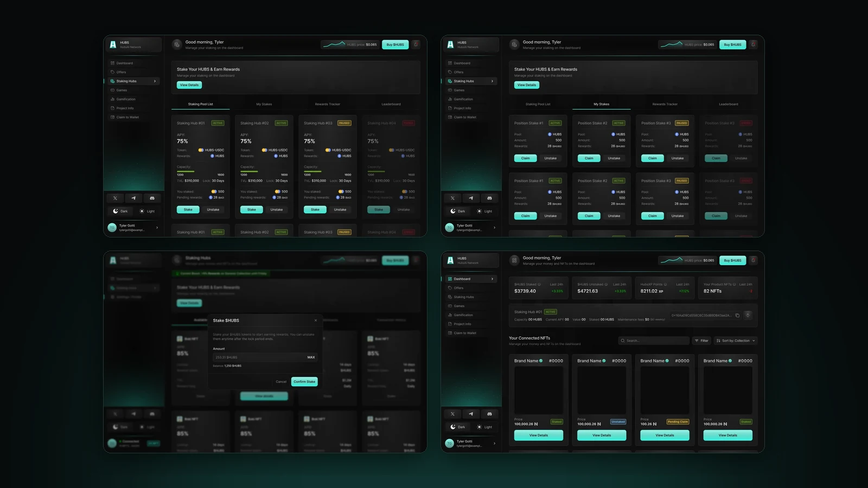
Task: Click Offers icon in the My Stakes screen sidebar
Action: click(450, 72)
